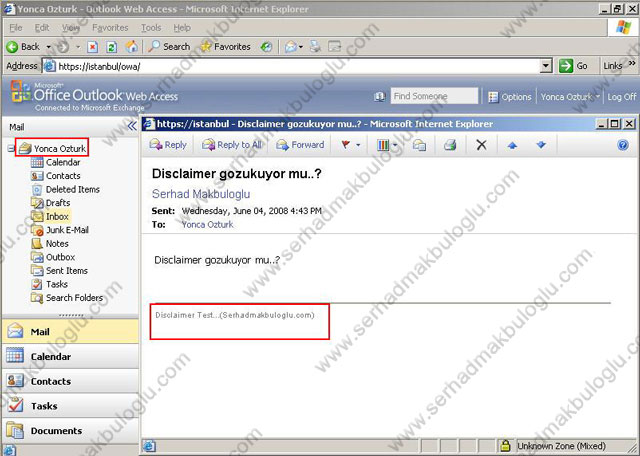Open the Junk E-Mail folder

tap(60, 230)
